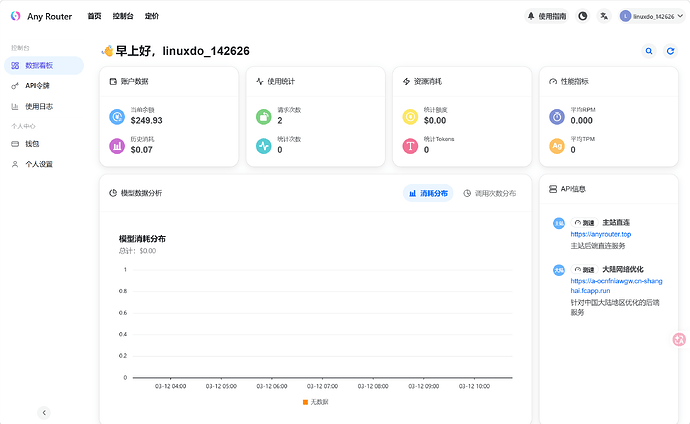
Task: Click the 请求次数 green icon
Action: click(264, 117)
